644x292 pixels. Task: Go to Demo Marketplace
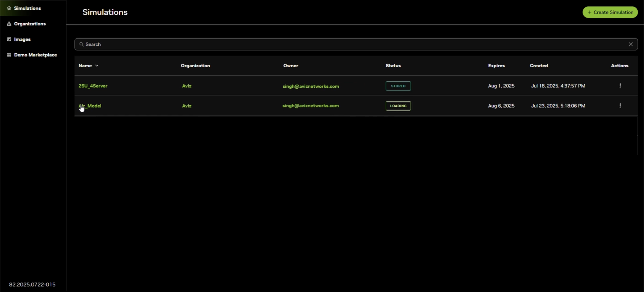coord(35,55)
